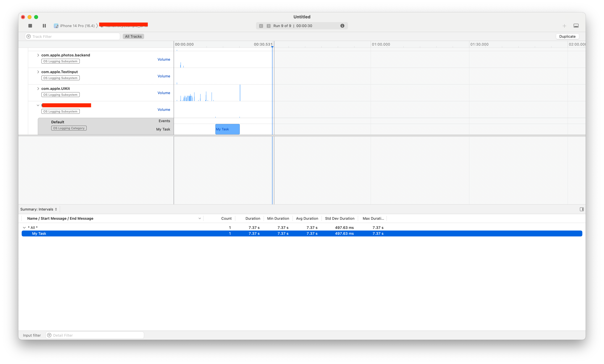Viewport: 604px width, 364px height.
Task: Open the run info icon
Action: tap(342, 26)
